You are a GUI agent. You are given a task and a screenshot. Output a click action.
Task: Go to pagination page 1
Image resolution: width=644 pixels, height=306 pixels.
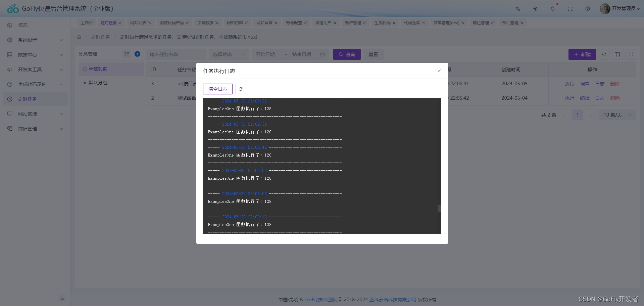[x=578, y=115]
